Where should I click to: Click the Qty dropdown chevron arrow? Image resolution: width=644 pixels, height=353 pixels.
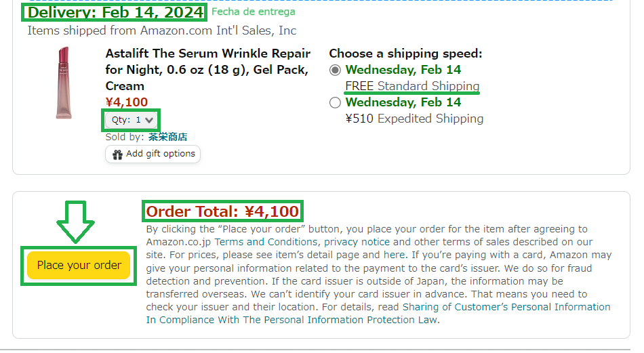click(x=149, y=121)
